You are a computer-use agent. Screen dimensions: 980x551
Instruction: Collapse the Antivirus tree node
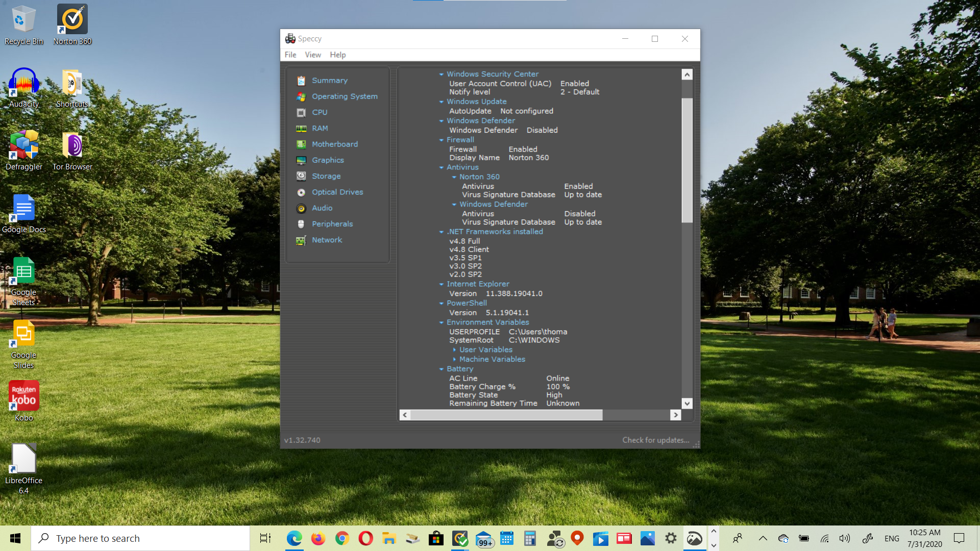point(442,168)
